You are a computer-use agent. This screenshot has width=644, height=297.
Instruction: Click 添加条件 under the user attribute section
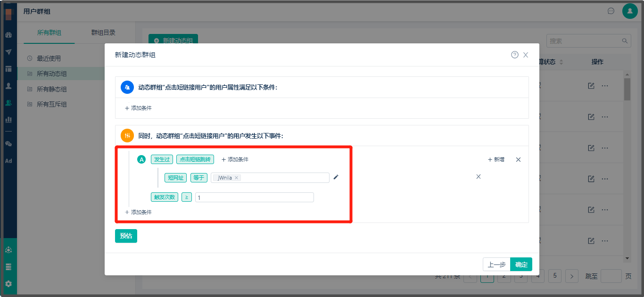[x=138, y=108]
